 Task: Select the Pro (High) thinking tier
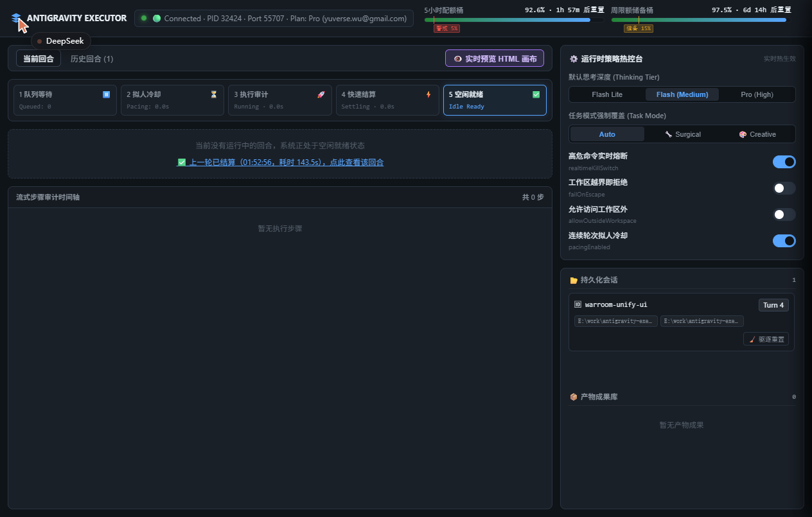(x=757, y=94)
